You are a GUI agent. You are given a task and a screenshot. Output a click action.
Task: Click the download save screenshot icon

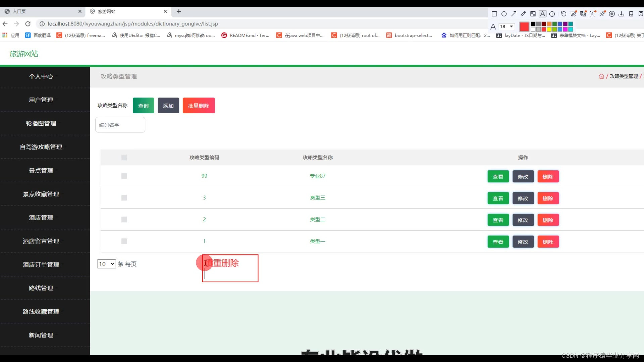click(621, 14)
